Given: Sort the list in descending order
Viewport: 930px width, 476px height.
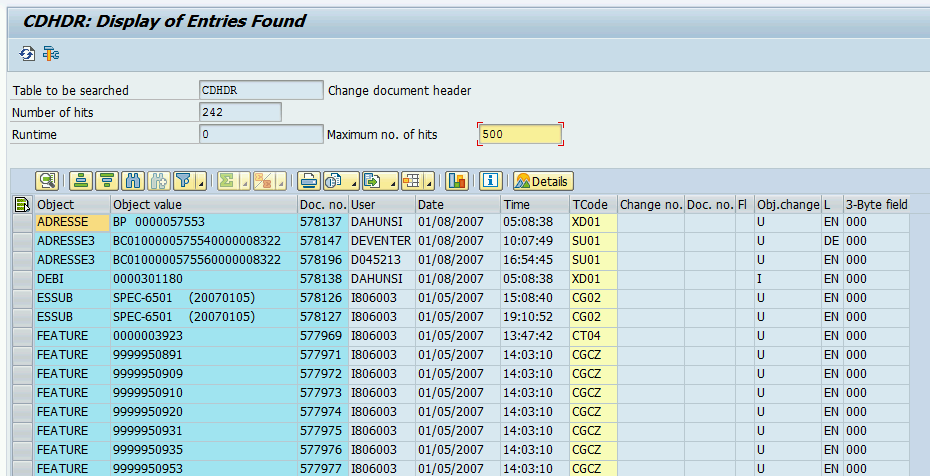Looking at the screenshot, I should [107, 181].
